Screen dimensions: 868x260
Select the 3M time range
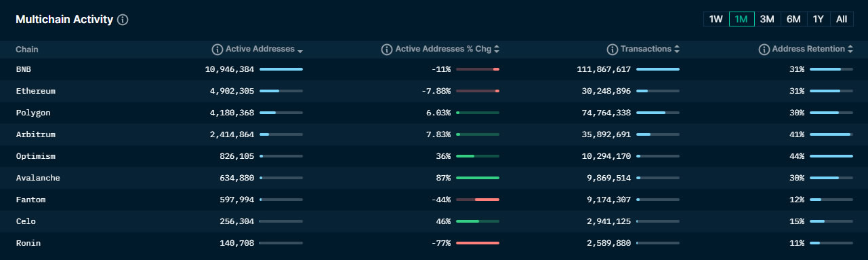(767, 19)
